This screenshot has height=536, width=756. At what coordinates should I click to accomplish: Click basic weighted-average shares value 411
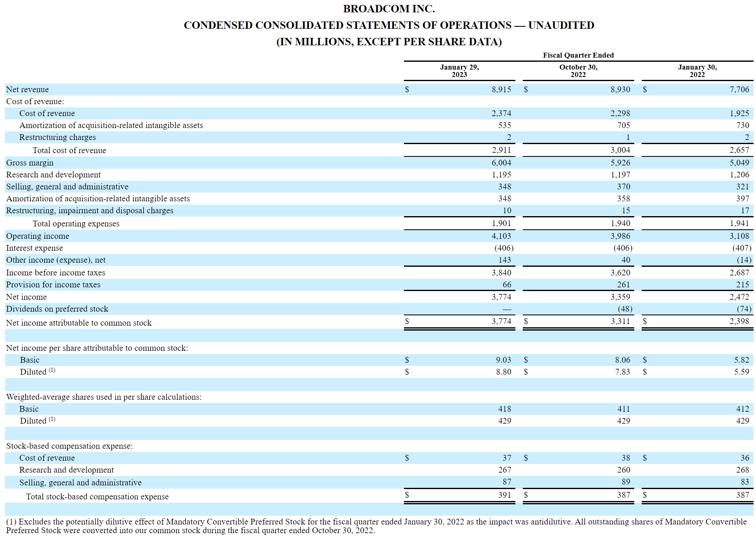(x=623, y=409)
